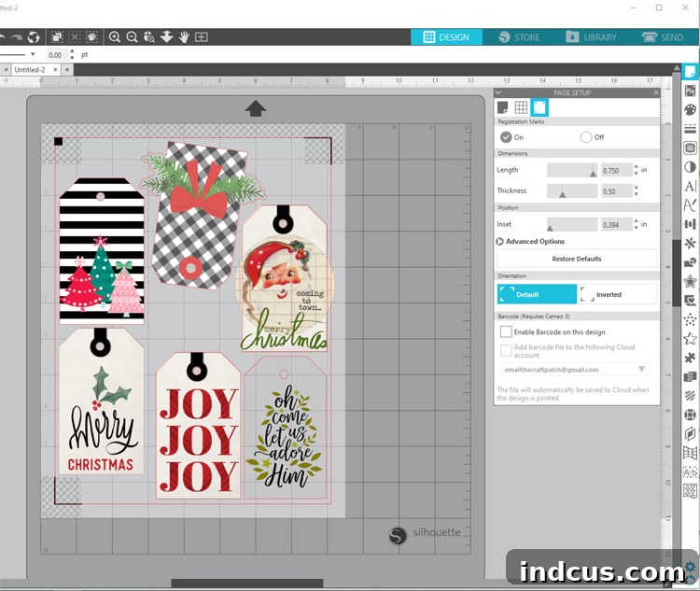Adjust the Thickness slider
This screenshot has width=700, height=591.
pos(572,191)
